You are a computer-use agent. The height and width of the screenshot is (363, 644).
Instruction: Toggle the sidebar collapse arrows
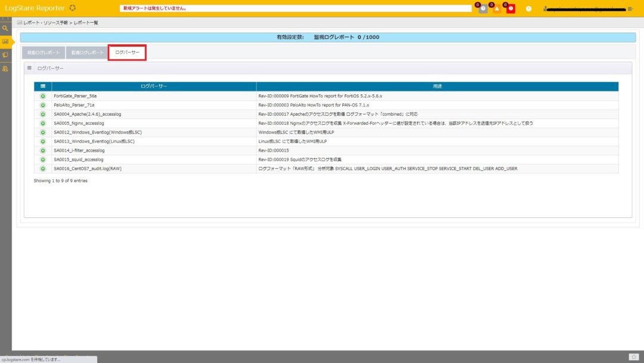pyautogui.click(x=5, y=19)
